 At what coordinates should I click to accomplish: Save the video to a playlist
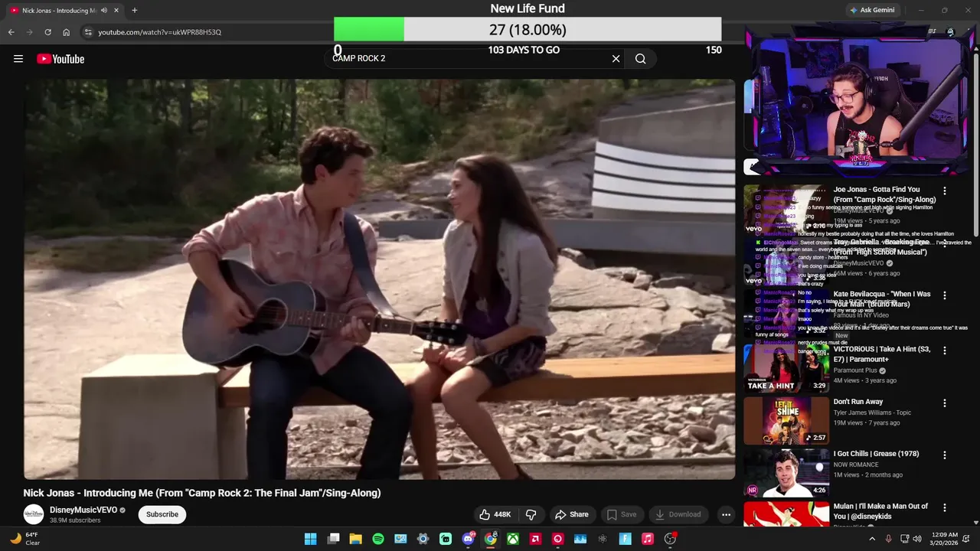pos(621,514)
